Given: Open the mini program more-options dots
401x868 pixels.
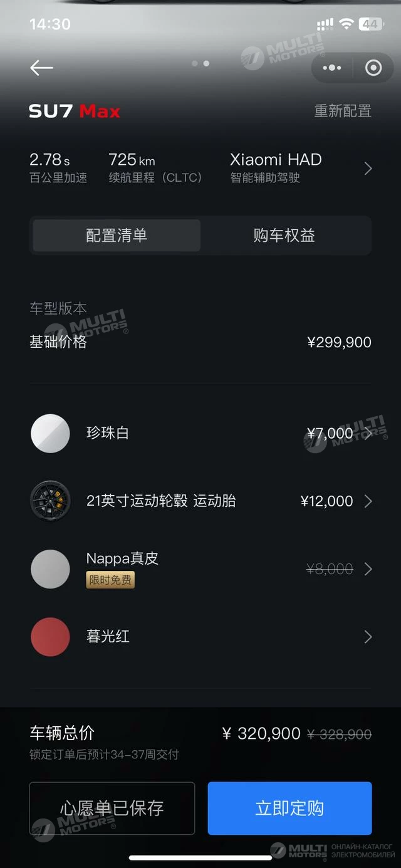Looking at the screenshot, I should coord(332,68).
